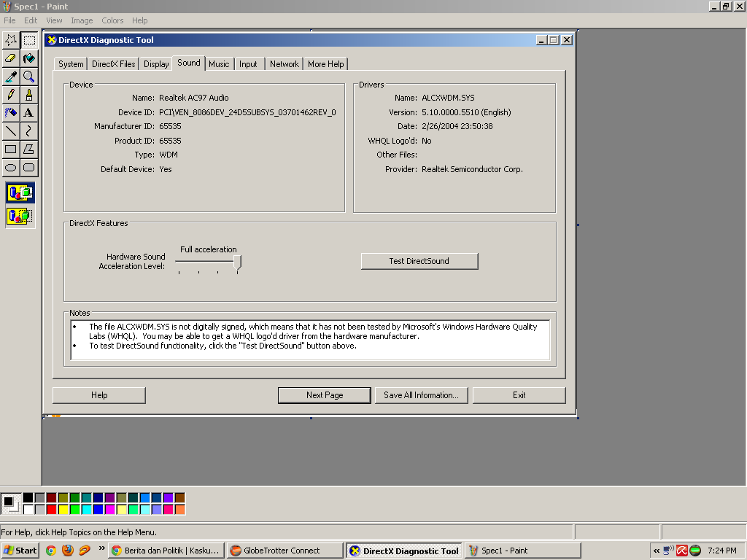
Task: Open Paint's Edit menu
Action: (31, 20)
